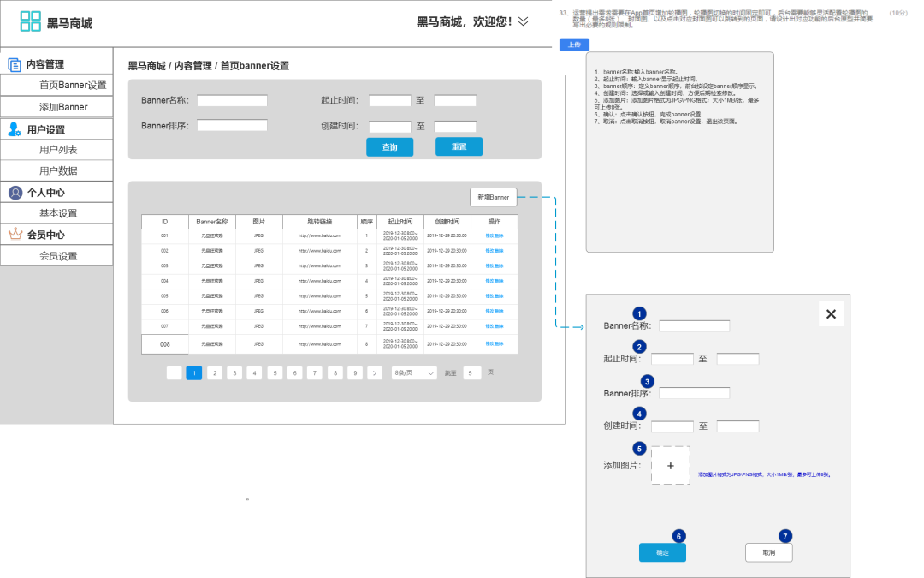Click the 个人中心 avatar icon
924x578 pixels.
15,193
